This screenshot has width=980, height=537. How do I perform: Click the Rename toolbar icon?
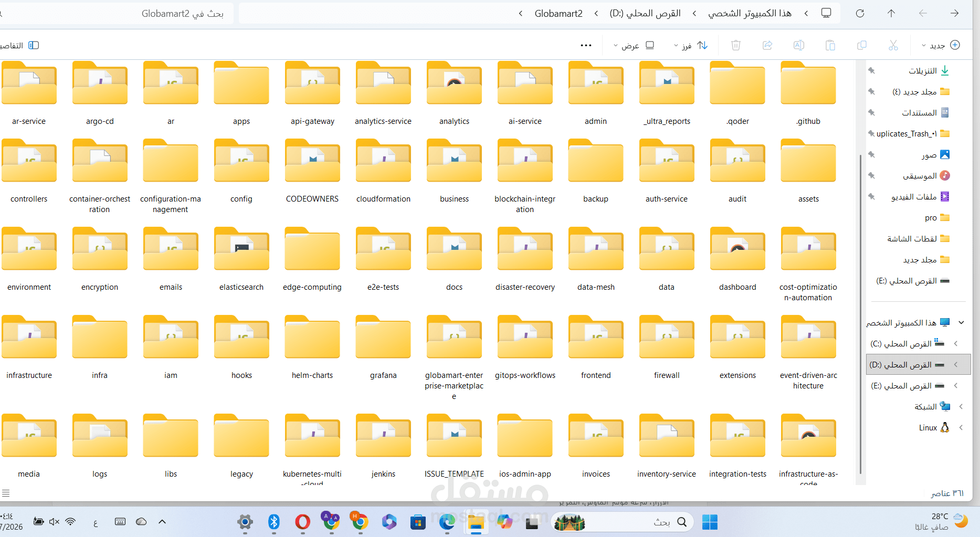tap(799, 45)
